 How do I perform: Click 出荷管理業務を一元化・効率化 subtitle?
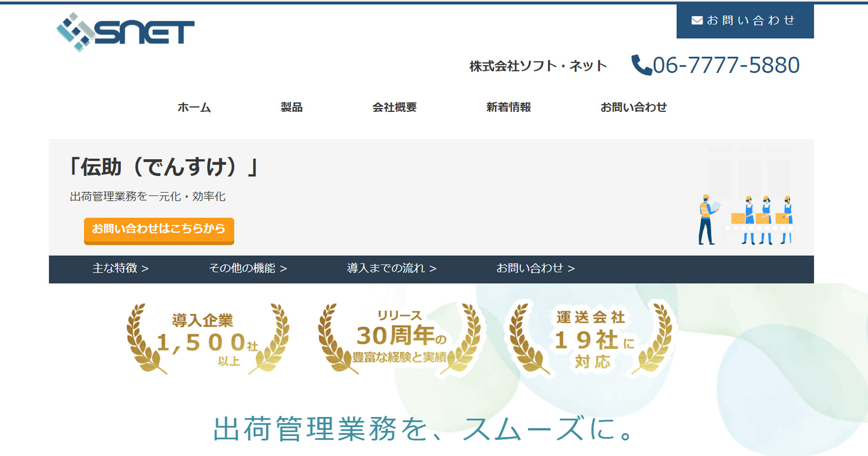coord(148,196)
